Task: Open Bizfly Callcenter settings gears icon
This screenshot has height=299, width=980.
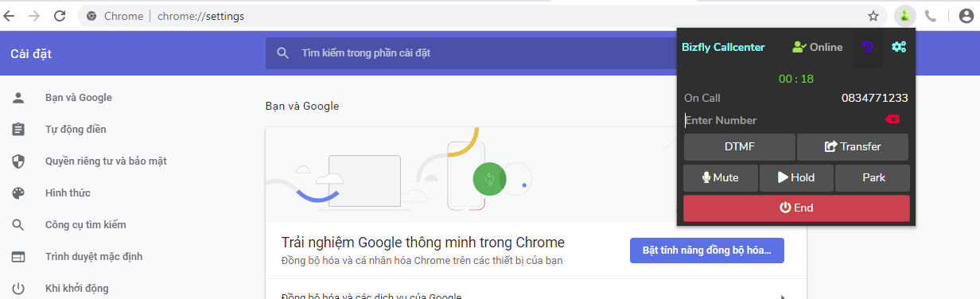Action: click(899, 47)
